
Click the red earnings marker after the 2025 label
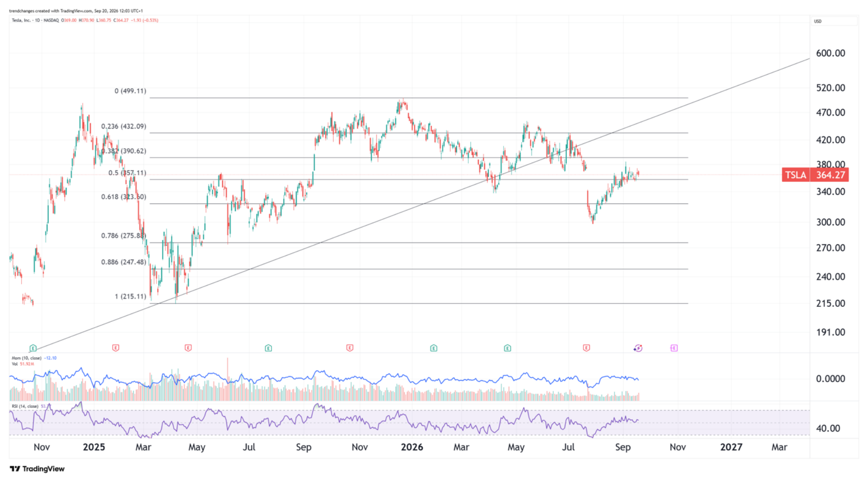pos(116,348)
